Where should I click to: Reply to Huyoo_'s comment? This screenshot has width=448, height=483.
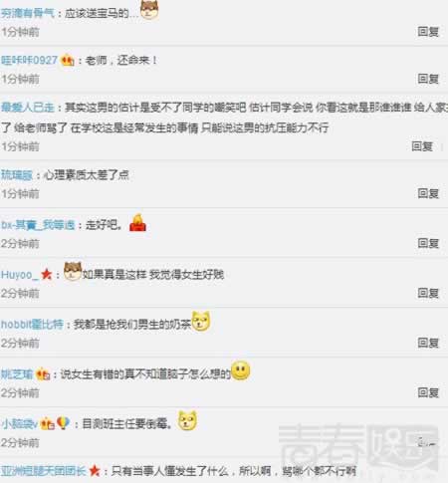pos(428,293)
